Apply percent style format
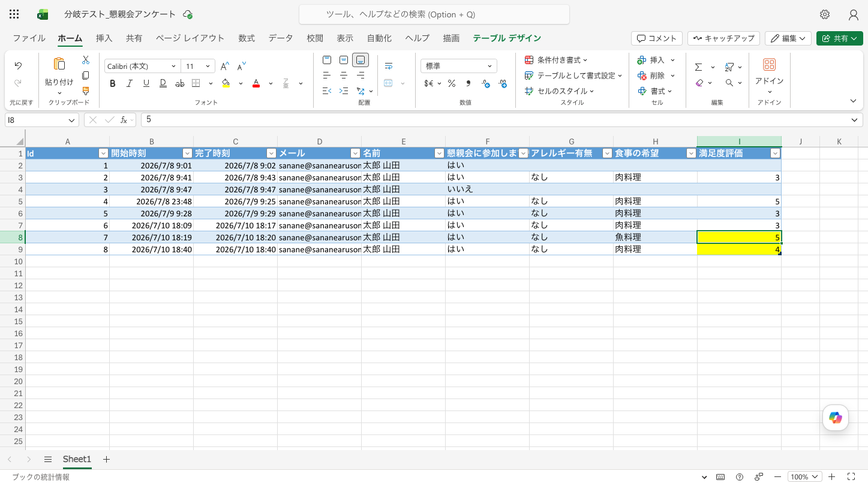Viewport: 868px width, 483px height. (452, 83)
